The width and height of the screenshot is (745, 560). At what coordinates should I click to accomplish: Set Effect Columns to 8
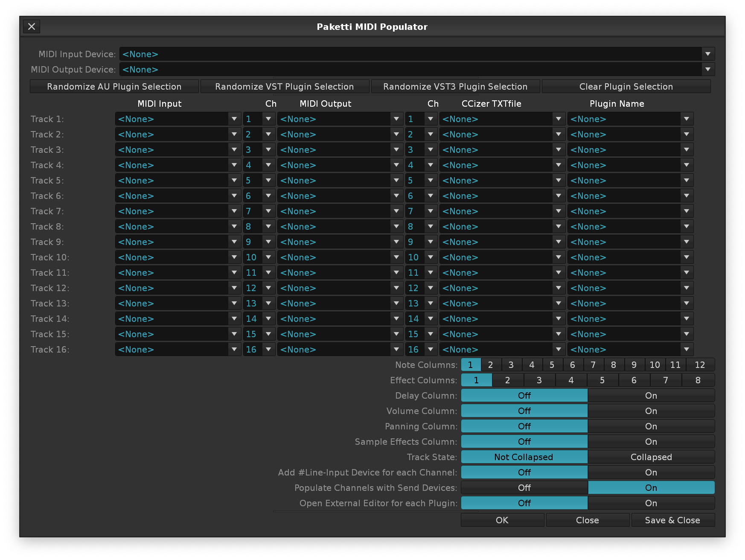click(x=698, y=380)
